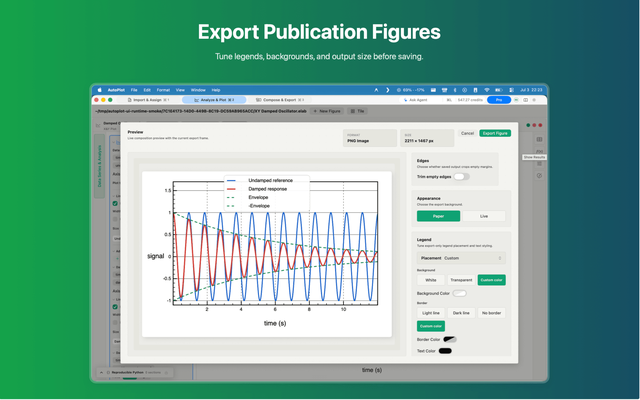Click the menu bar date and time

point(531,90)
